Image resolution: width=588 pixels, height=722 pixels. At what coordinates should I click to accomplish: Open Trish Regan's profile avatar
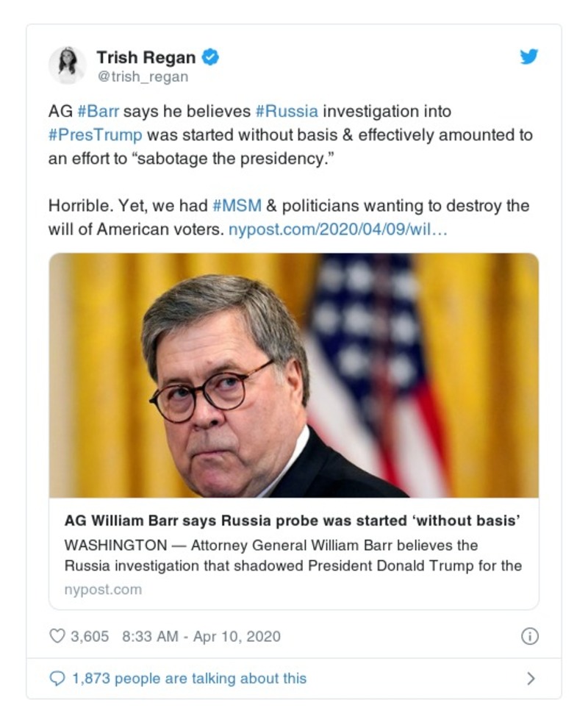pos(68,65)
